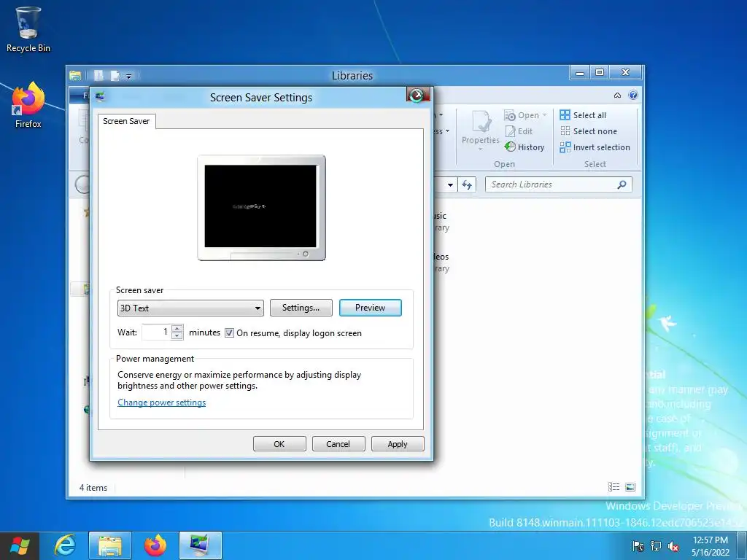Switch to details view in Libraries status bar
This screenshot has height=560, width=747.
tap(614, 486)
